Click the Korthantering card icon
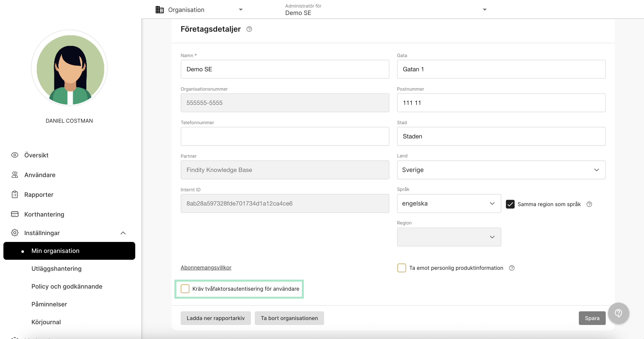Screen dimensions: 644x339 (15, 214)
